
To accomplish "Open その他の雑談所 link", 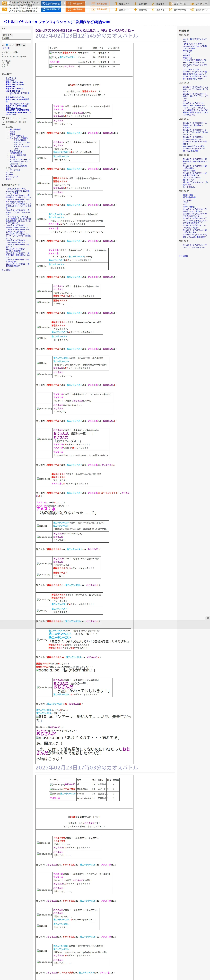I will [20, 140].
